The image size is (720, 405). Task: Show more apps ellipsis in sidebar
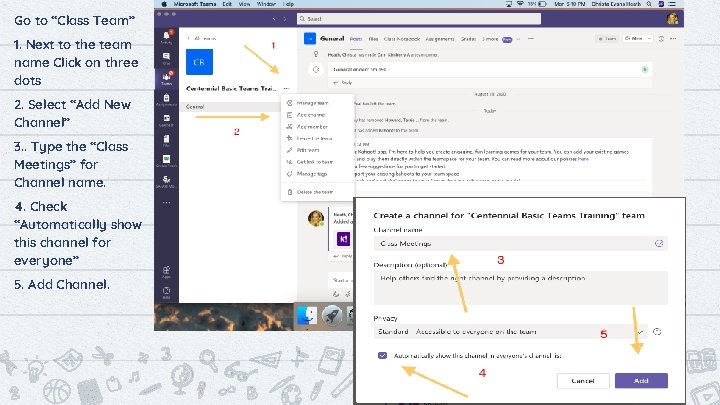tap(166, 202)
